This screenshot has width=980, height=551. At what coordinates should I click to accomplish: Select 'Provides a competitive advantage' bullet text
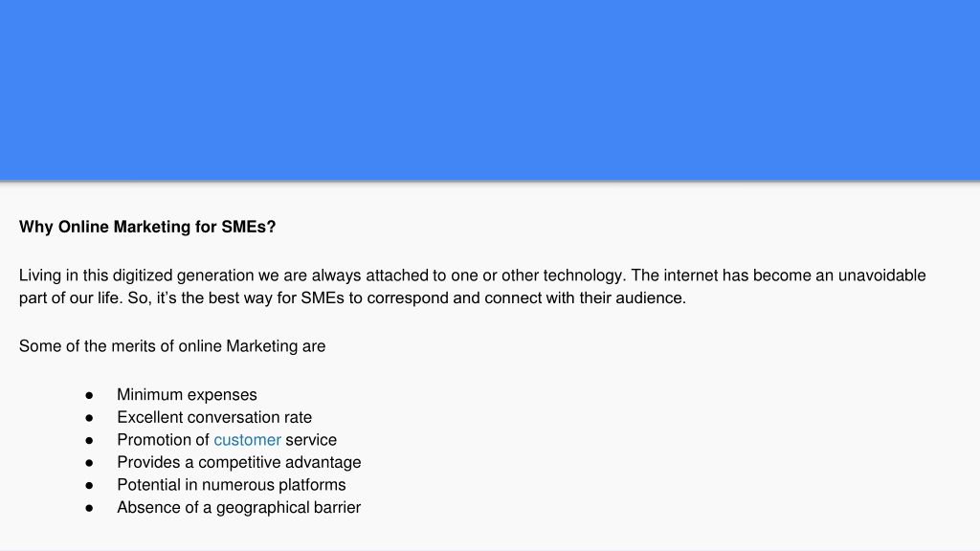tap(238, 462)
